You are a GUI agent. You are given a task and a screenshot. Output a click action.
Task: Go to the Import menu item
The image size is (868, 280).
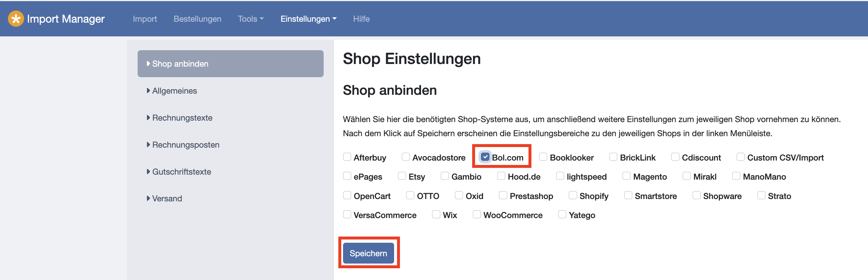pos(145,19)
